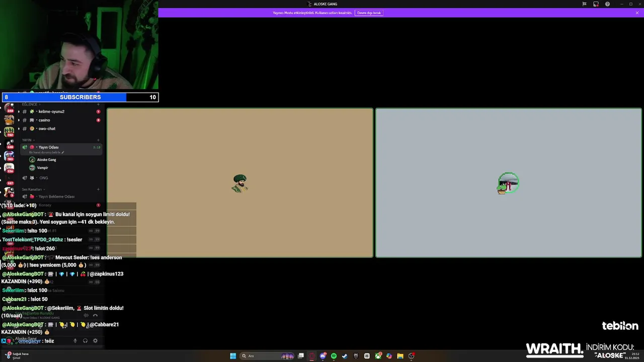Screen dimensions: 644x362
Task: Add channel to EĞLENCE category
Action: click(x=98, y=104)
